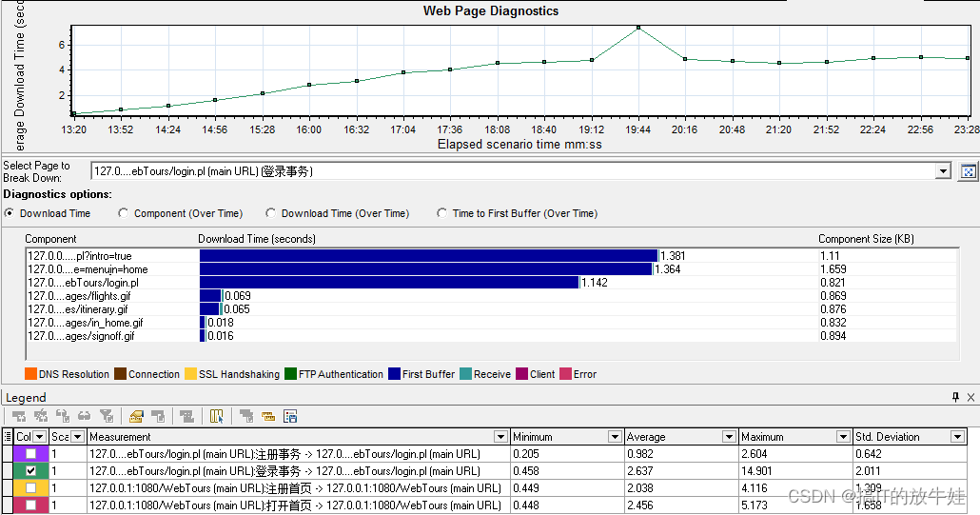Click the greyed funnel filter icon in Legend toolbar
This screenshot has height=515, width=980.
point(107,416)
